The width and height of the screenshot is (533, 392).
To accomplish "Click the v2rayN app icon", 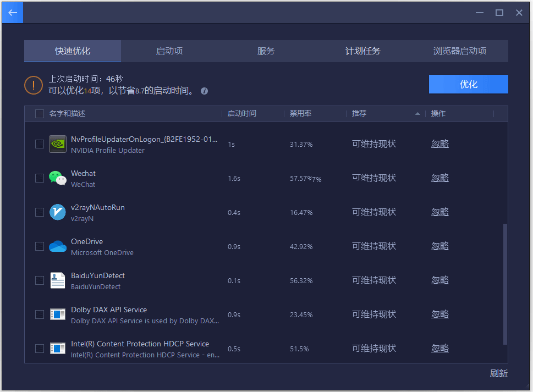I will click(x=57, y=212).
